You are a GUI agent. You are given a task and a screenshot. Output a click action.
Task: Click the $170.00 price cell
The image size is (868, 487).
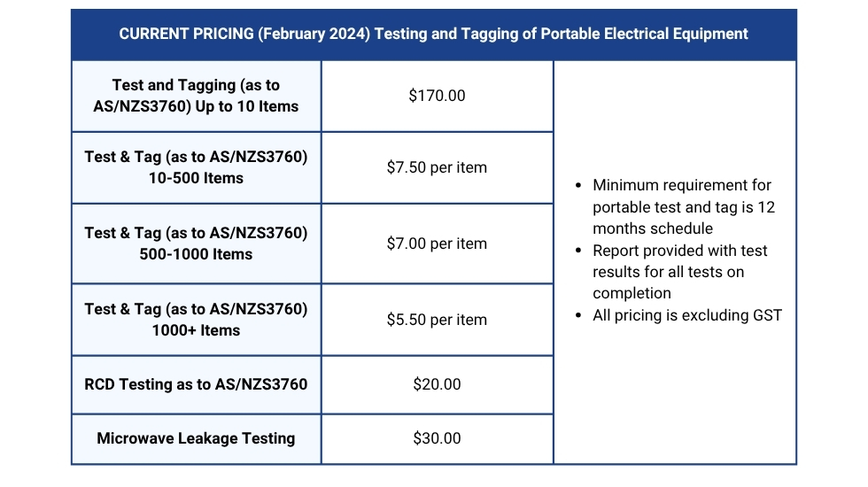pos(437,96)
